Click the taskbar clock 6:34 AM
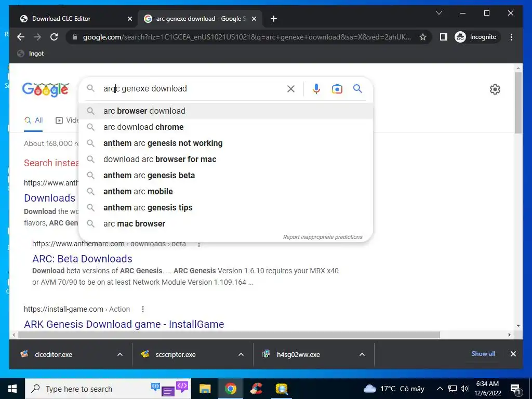The image size is (532, 399). [x=487, y=389]
